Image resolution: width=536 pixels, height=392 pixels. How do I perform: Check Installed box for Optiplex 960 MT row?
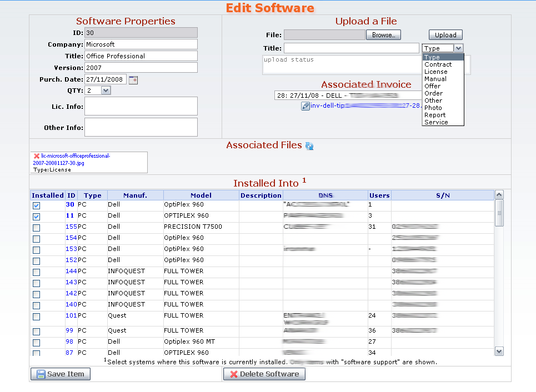tap(37, 343)
